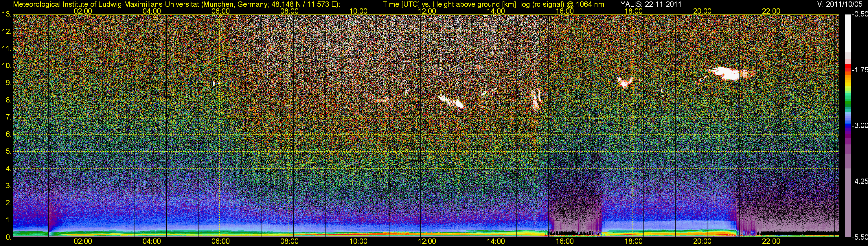Click the 3 km height axis label
868x246 pixels.
coord(8,186)
